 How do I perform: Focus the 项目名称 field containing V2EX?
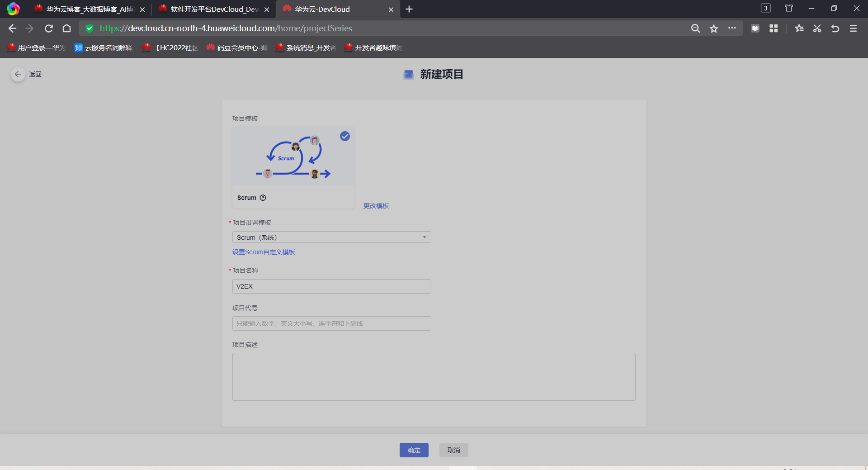[x=332, y=286]
